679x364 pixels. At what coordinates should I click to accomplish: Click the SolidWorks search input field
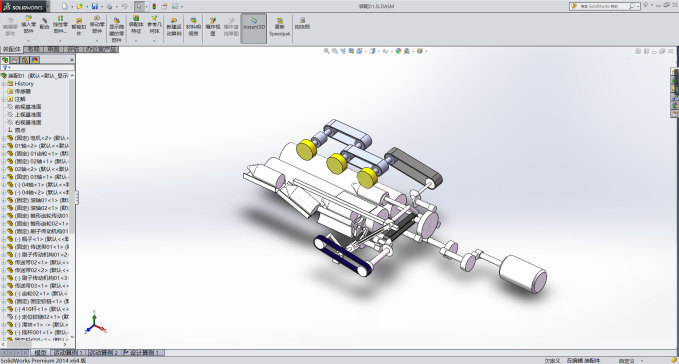(604, 6)
